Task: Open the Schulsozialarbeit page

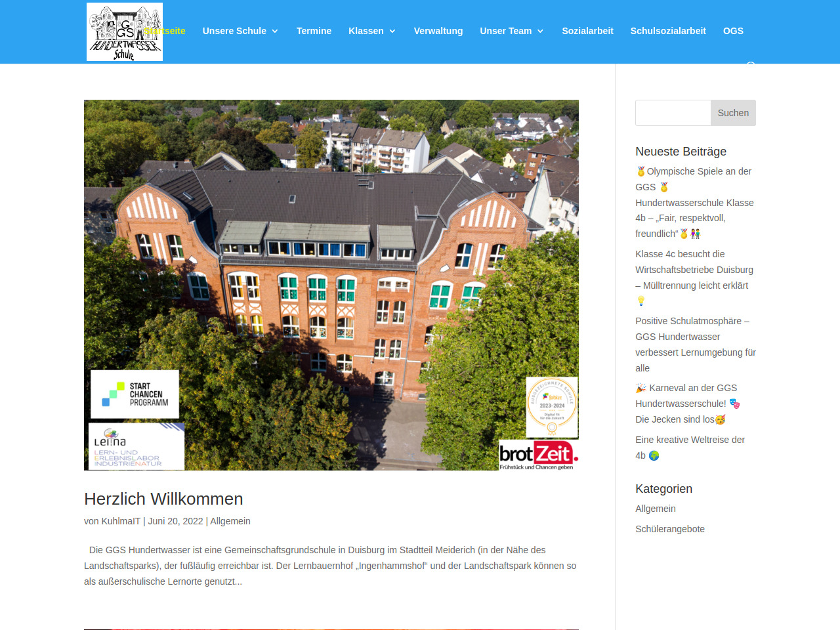Action: [668, 31]
